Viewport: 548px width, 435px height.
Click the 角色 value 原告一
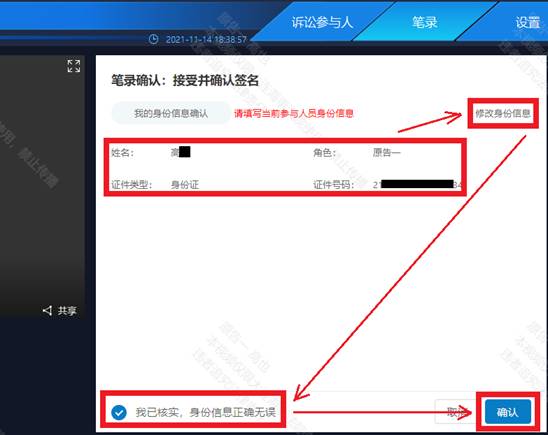coord(387,152)
